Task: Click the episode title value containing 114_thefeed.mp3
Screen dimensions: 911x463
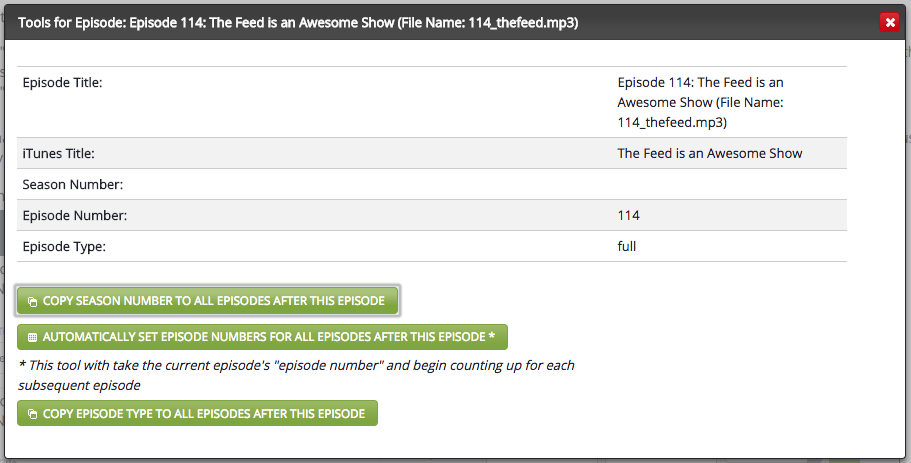Action: [x=700, y=102]
